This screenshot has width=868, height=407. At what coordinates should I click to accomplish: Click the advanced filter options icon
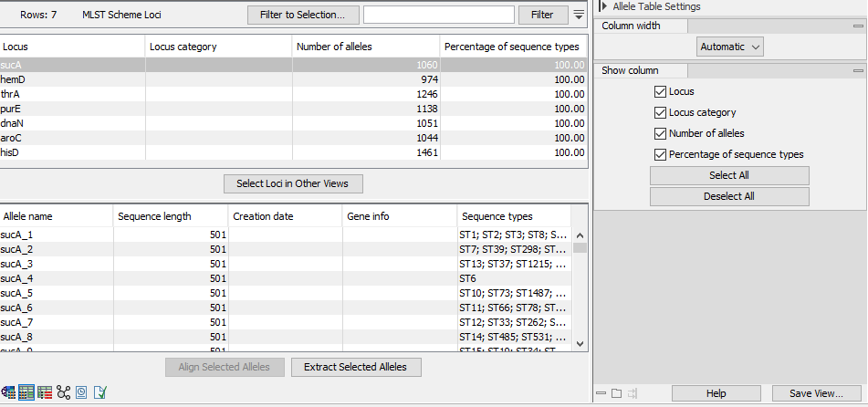[x=580, y=15]
